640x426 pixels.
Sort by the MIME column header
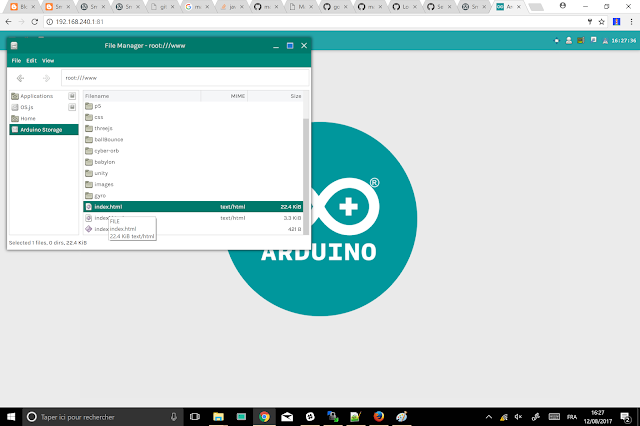(224, 96)
